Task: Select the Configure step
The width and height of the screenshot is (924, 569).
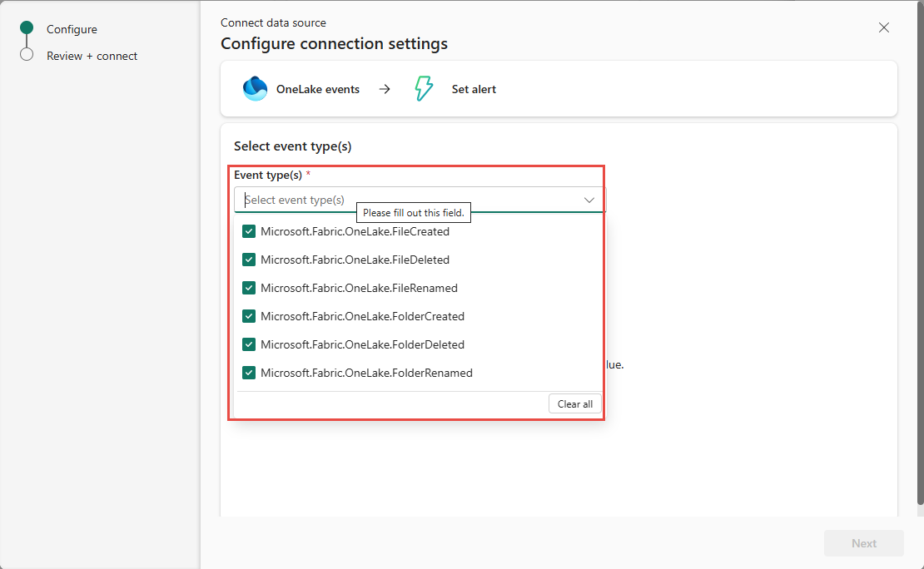Action: 72,29
